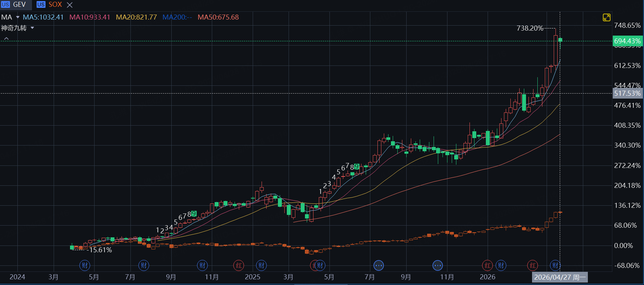Open the 神奇九转 indicator dropdown

[32, 28]
